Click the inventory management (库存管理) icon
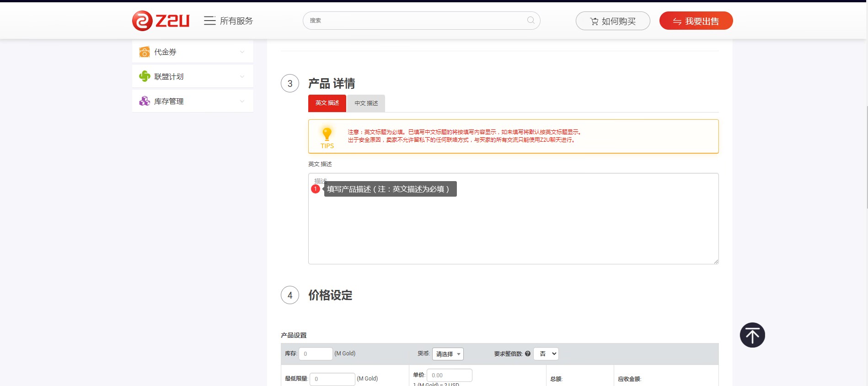The height and width of the screenshot is (386, 868). (145, 101)
